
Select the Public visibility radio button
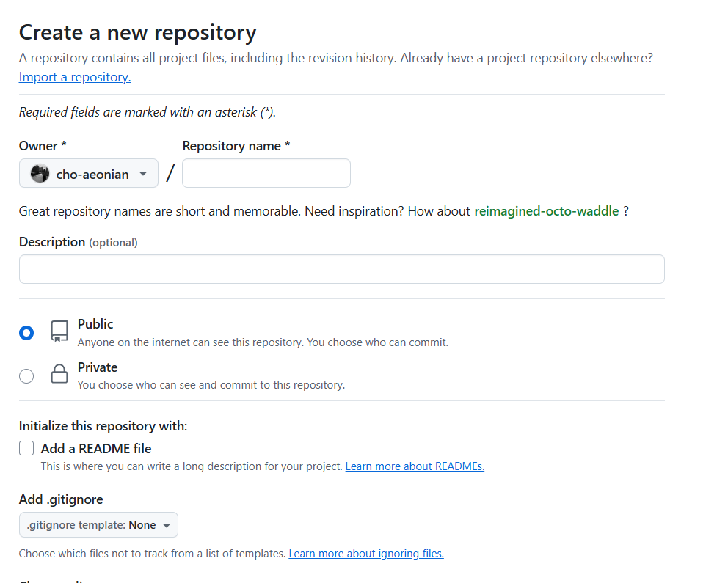point(26,333)
